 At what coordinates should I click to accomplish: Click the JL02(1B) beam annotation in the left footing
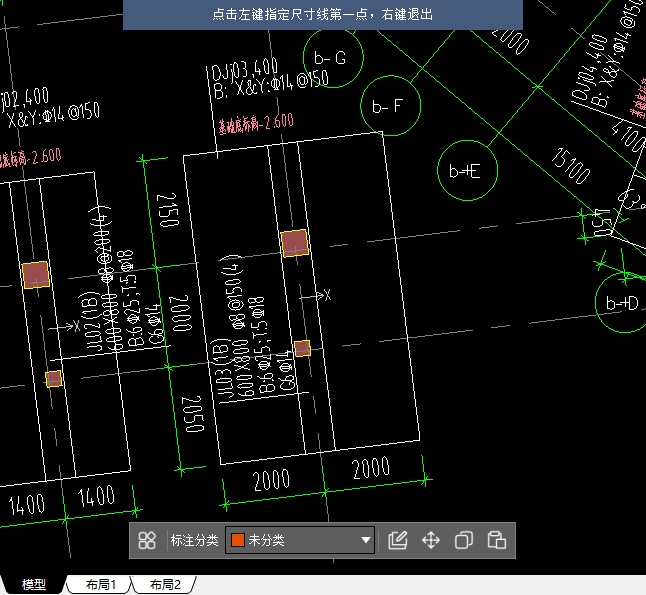coord(92,321)
